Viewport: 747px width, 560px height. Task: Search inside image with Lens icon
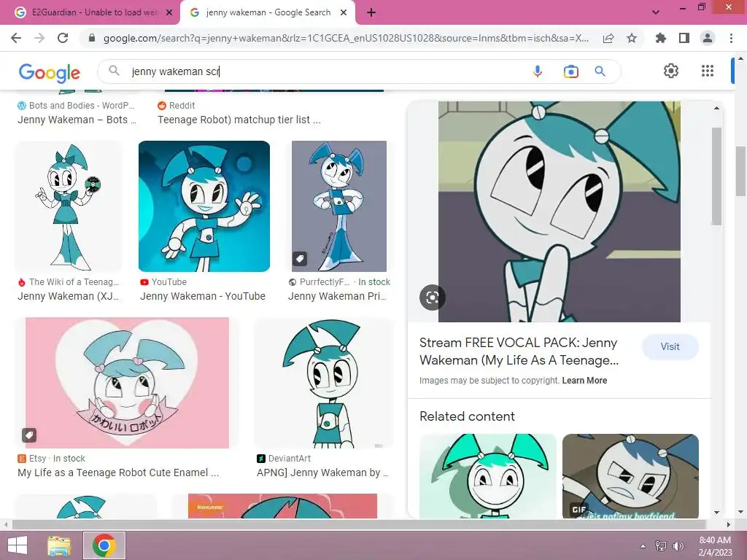pyautogui.click(x=432, y=297)
